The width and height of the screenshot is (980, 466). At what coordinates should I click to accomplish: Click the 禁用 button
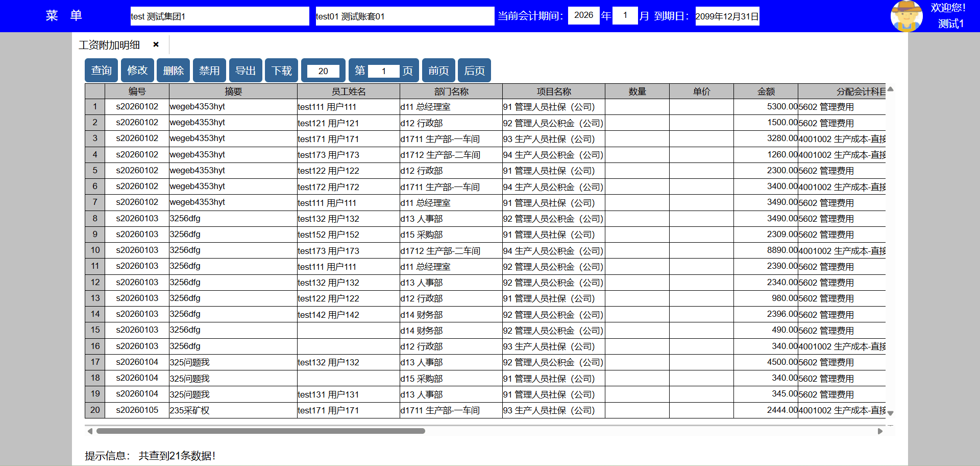pyautogui.click(x=209, y=71)
